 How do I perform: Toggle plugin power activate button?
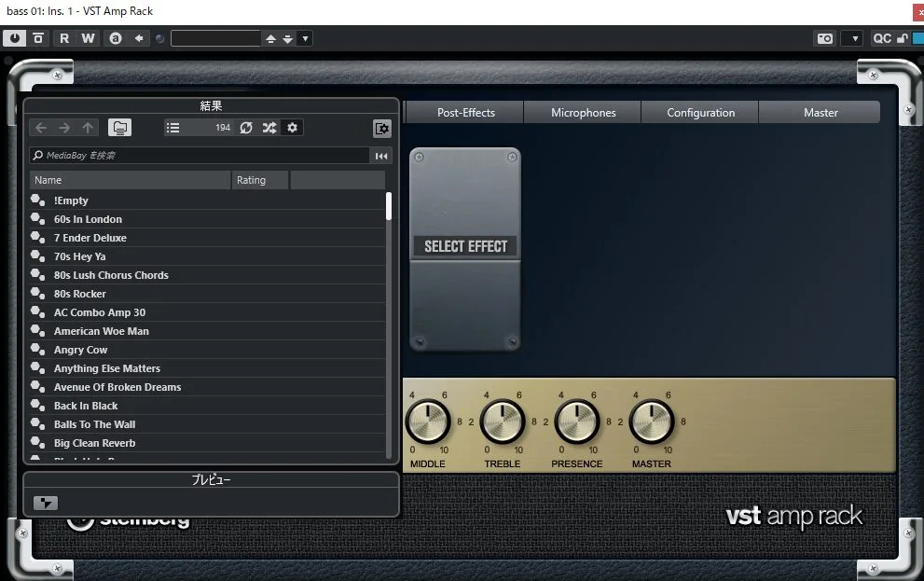coord(14,38)
